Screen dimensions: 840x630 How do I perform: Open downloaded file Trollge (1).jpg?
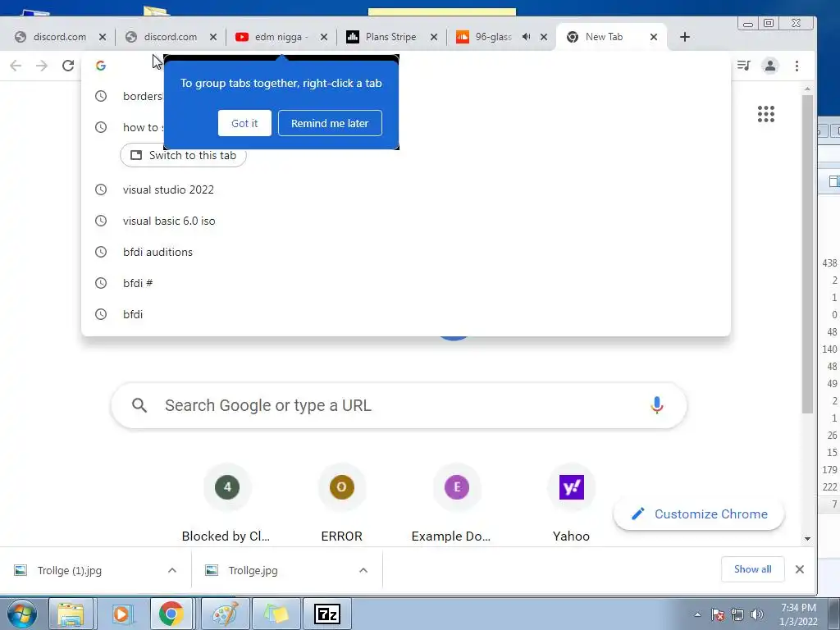click(x=70, y=571)
